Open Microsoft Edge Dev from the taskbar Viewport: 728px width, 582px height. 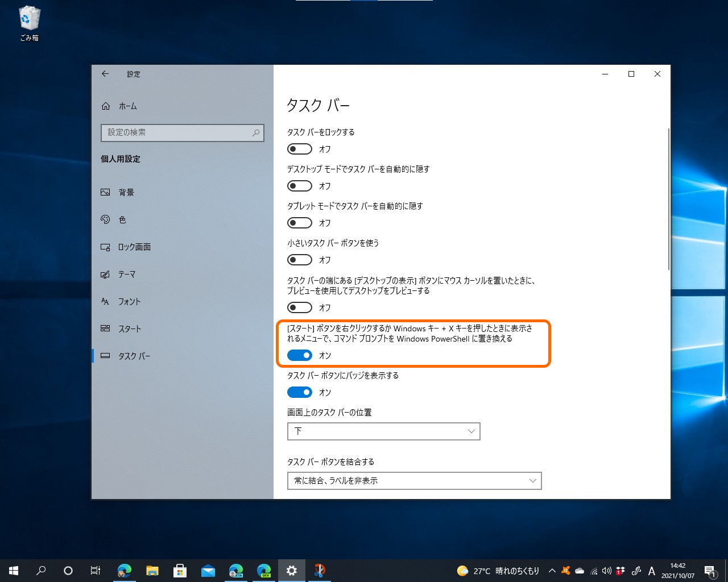coord(264,570)
